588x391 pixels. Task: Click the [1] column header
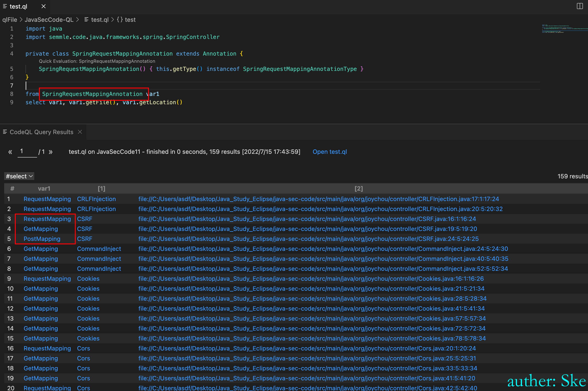pyautogui.click(x=101, y=189)
